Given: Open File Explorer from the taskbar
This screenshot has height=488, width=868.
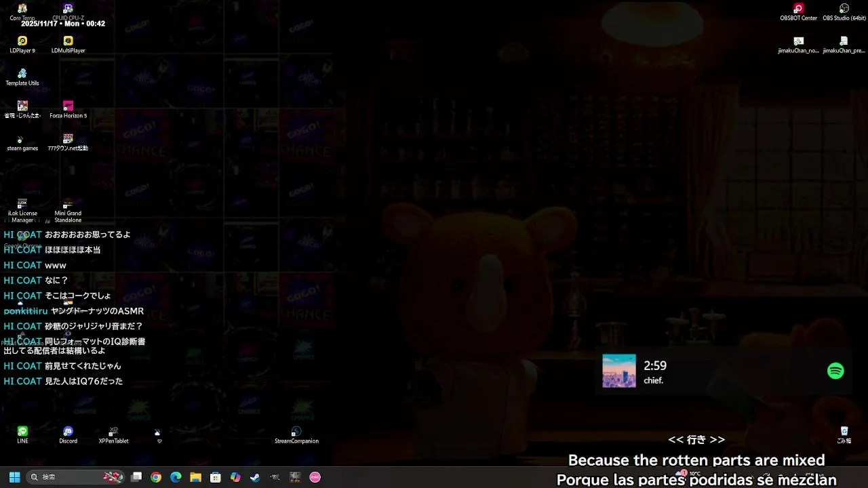Looking at the screenshot, I should (x=195, y=477).
